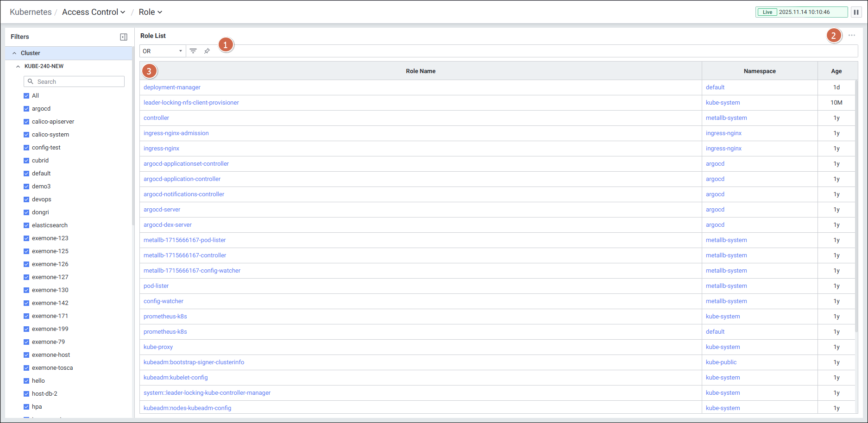
Task: Sort the table by Age column
Action: pyautogui.click(x=836, y=71)
